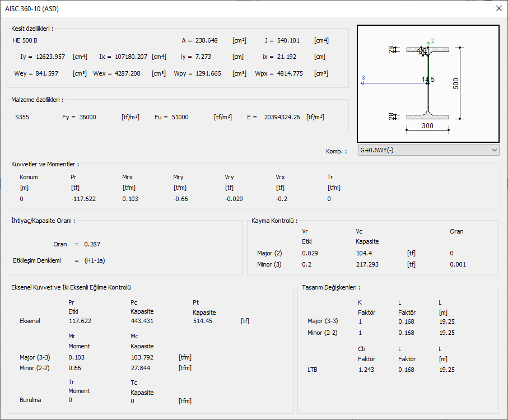
Task: Click the HE 500 B section name
Action: [x=25, y=40]
